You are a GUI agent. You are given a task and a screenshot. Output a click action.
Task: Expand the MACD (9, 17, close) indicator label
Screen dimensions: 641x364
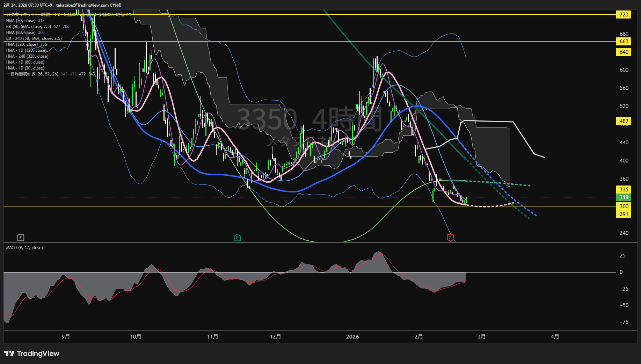pyautogui.click(x=24, y=248)
